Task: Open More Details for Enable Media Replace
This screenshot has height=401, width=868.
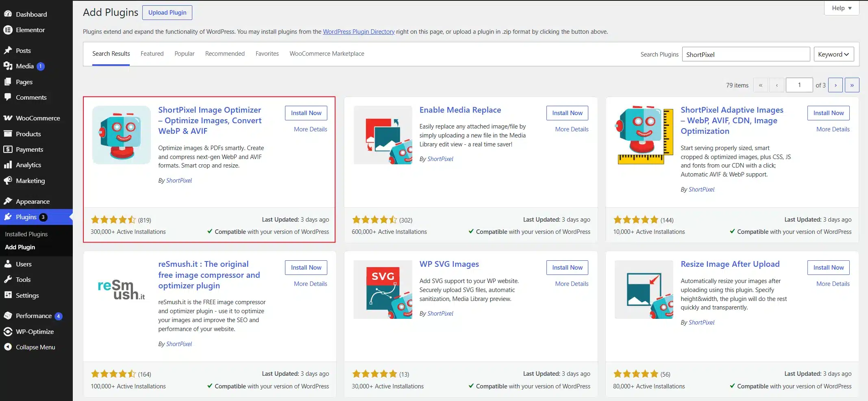Action: pos(572,129)
